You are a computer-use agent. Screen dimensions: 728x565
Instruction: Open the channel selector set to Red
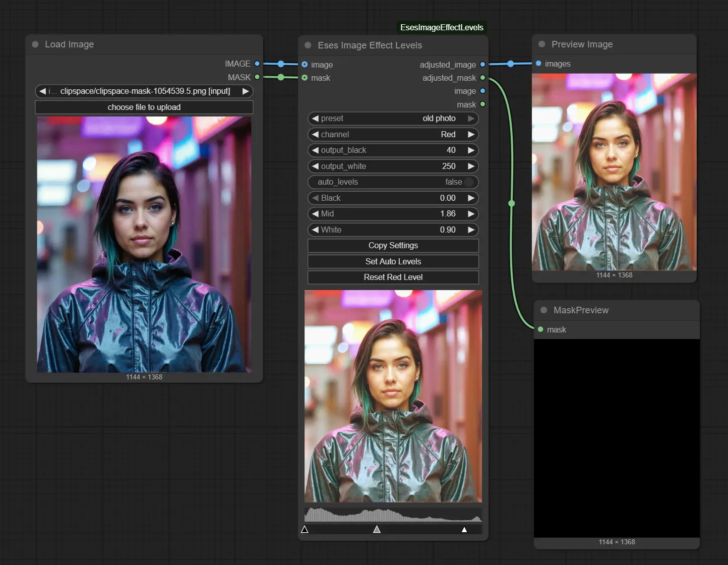393,135
